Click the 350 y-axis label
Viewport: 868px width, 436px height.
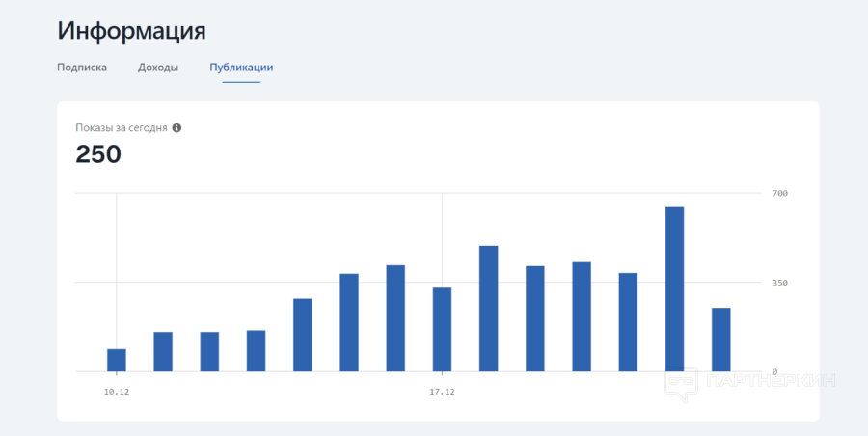pyautogui.click(x=780, y=283)
